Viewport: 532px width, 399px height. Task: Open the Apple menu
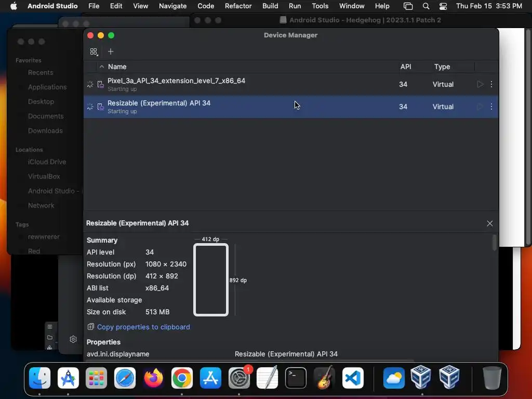(x=14, y=6)
